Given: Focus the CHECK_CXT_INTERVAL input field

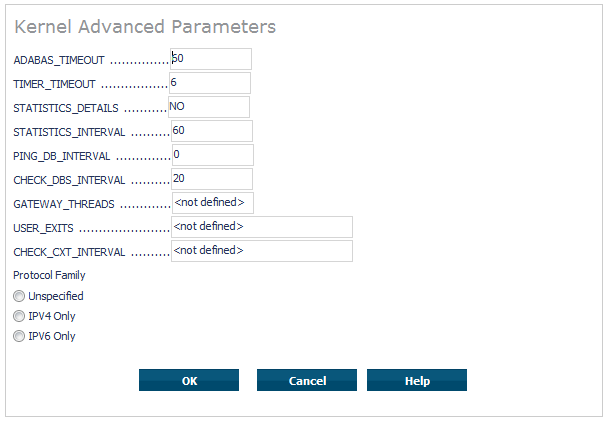Looking at the screenshot, I should coord(262,251).
